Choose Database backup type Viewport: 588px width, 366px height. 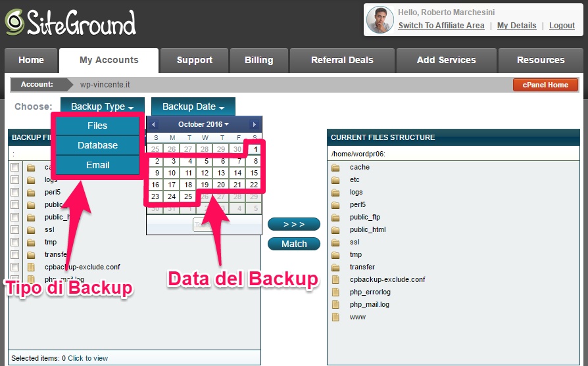(97, 145)
